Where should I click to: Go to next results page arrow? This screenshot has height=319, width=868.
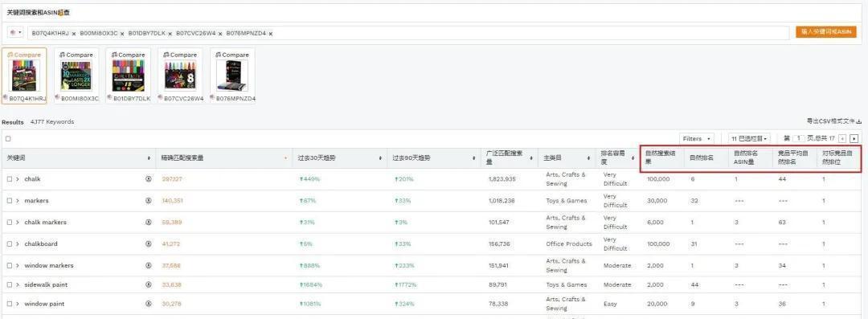click(854, 138)
